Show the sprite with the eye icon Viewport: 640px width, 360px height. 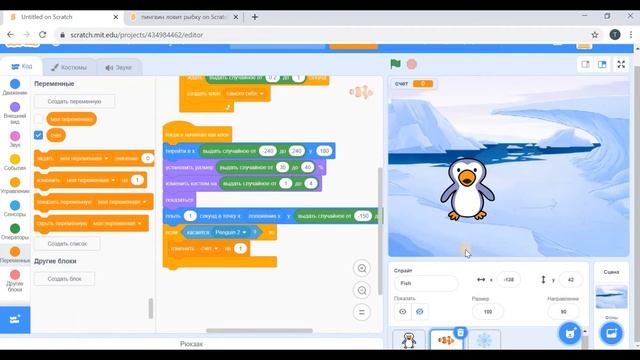402,312
